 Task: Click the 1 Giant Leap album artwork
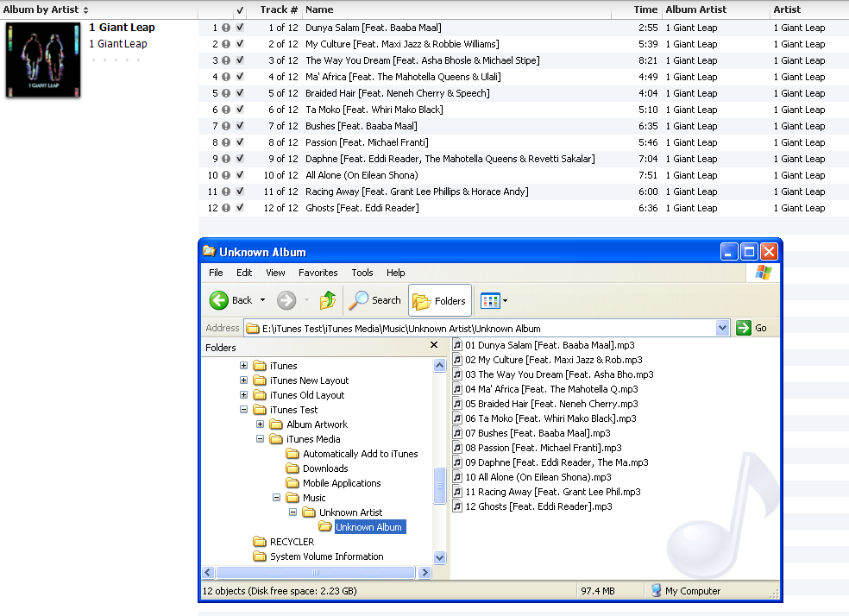point(43,60)
